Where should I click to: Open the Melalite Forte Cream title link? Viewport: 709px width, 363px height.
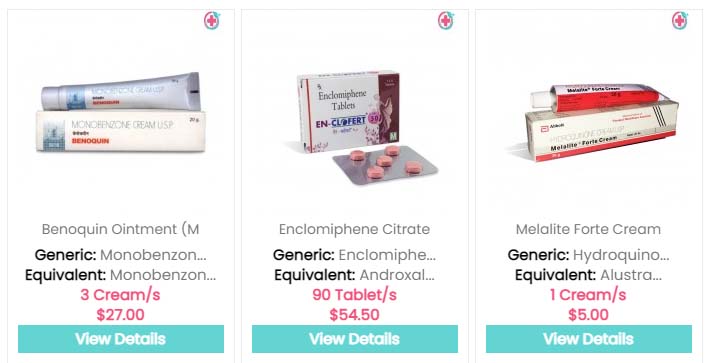pos(588,229)
